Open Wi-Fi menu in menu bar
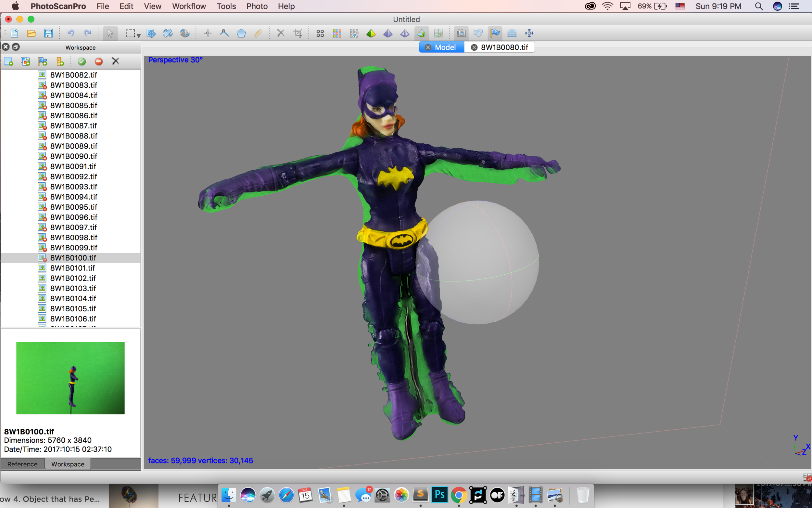812x508 pixels. [x=608, y=6]
